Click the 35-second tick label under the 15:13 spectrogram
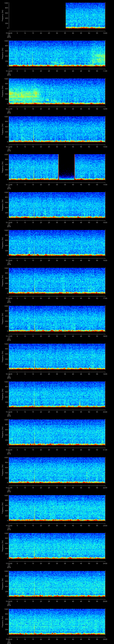Image resolution: width=114 pixels, height=644 pixels. (65, 184)
